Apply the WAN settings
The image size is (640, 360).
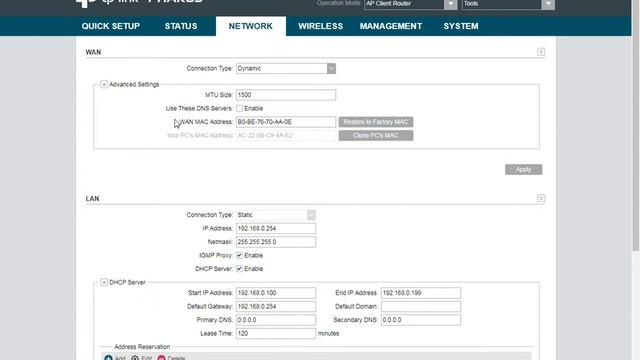pyautogui.click(x=524, y=169)
